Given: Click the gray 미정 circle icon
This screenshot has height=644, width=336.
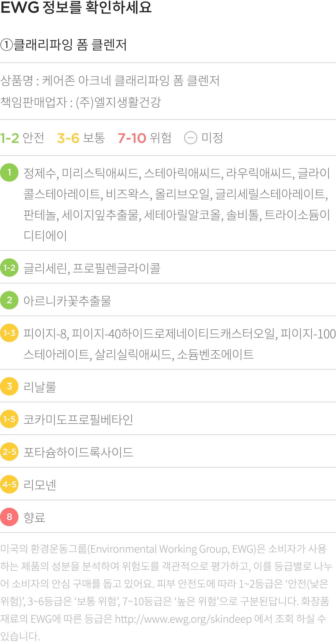Looking at the screenshot, I should 191,138.
